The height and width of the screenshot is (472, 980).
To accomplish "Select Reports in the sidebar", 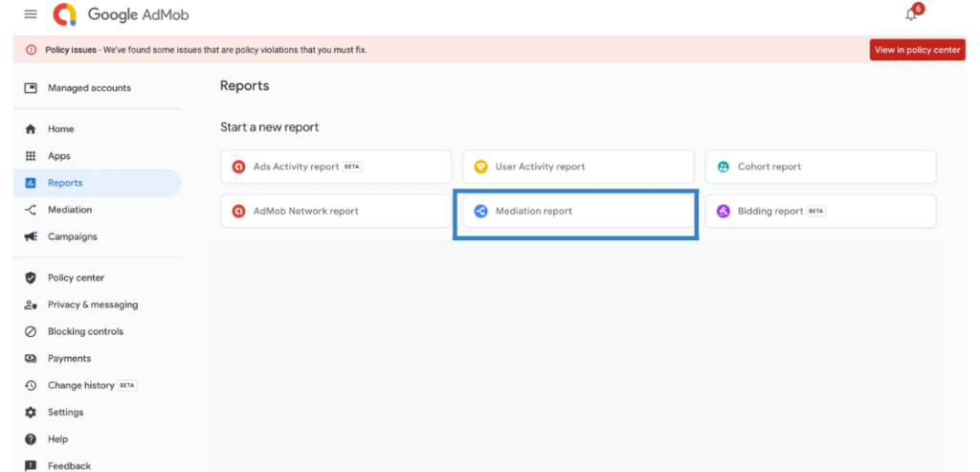I will point(65,183).
